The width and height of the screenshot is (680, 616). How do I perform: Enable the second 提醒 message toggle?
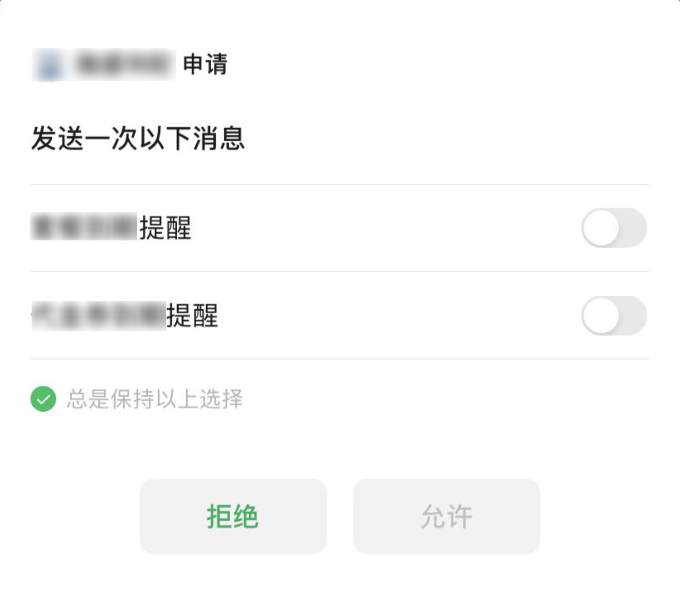click(x=614, y=315)
